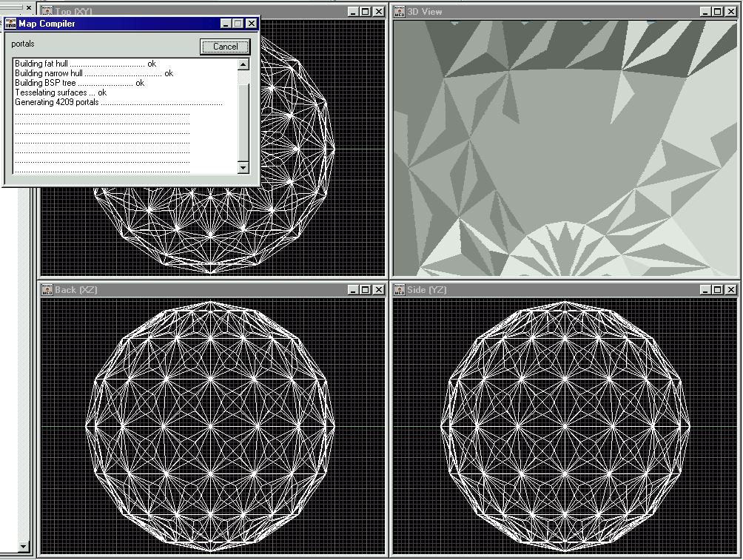Close the Map Compiler dialog
Screen dimensions: 743x560
pos(251,24)
